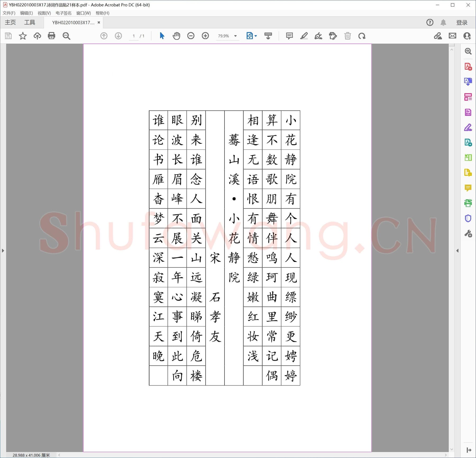476x458 pixels.
Task: Open Organize Pages tool in sidebar
Action: pyautogui.click(x=468, y=97)
